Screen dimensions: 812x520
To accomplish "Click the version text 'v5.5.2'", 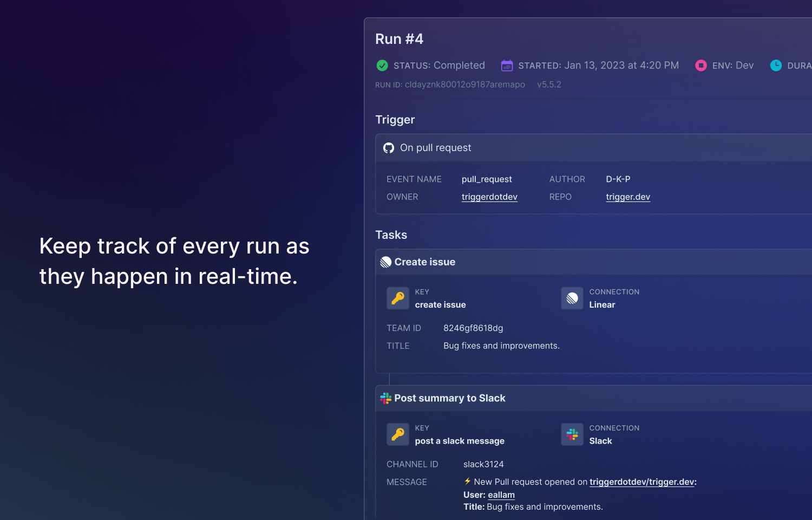I will coord(549,84).
